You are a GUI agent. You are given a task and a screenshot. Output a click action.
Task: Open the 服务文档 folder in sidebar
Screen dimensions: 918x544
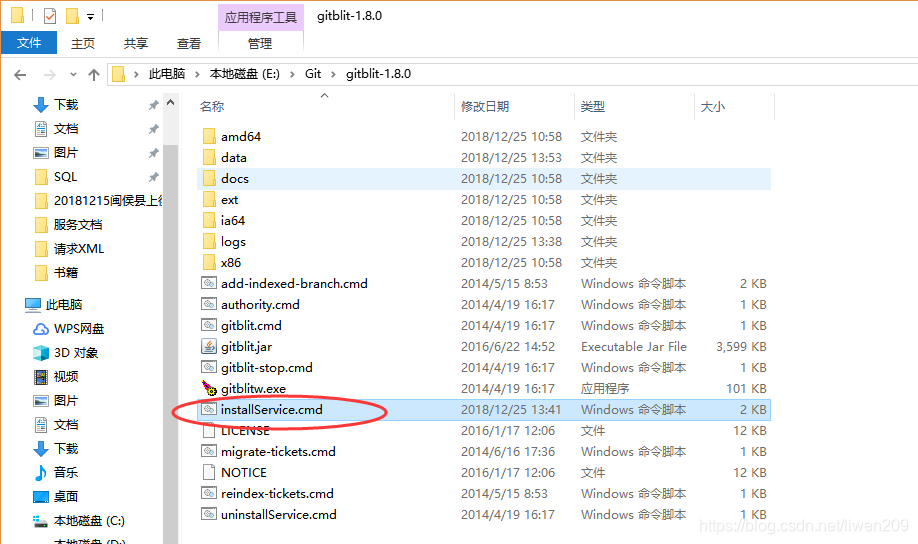[x=78, y=225]
